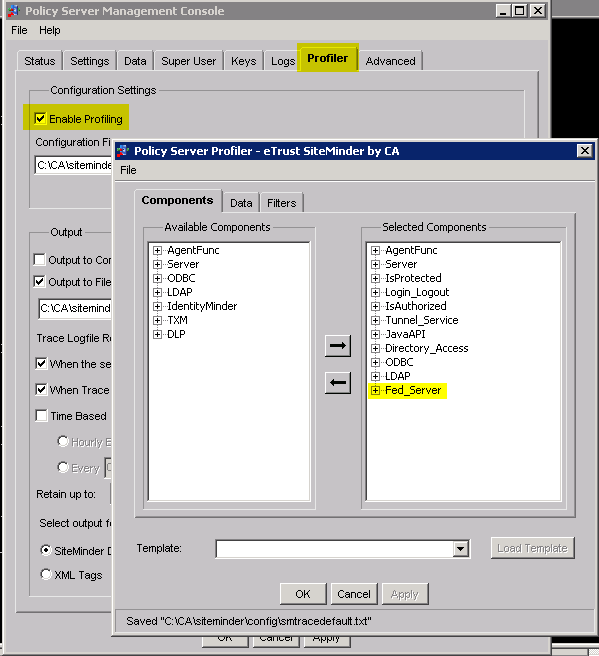This screenshot has height=656, width=599.
Task: Switch to the Filters tab
Action: 281,203
